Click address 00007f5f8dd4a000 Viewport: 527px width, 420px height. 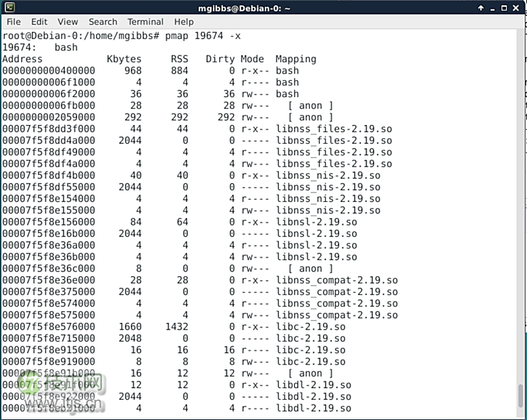tap(49, 140)
